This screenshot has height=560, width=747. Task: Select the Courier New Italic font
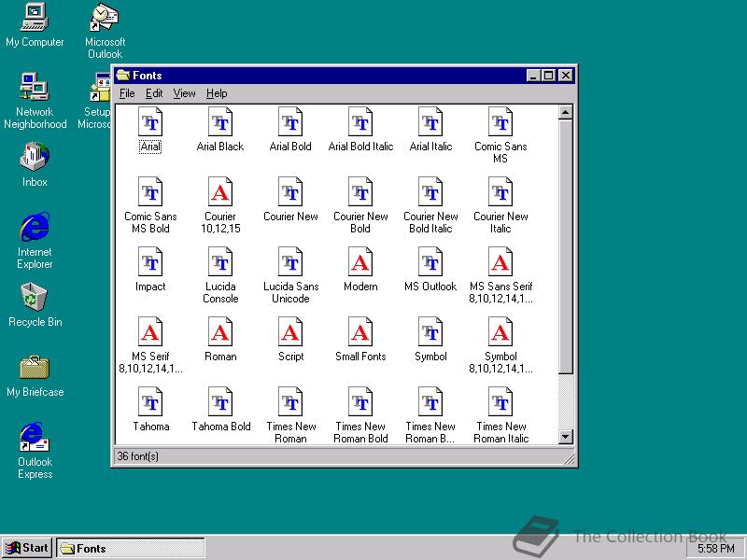click(500, 192)
